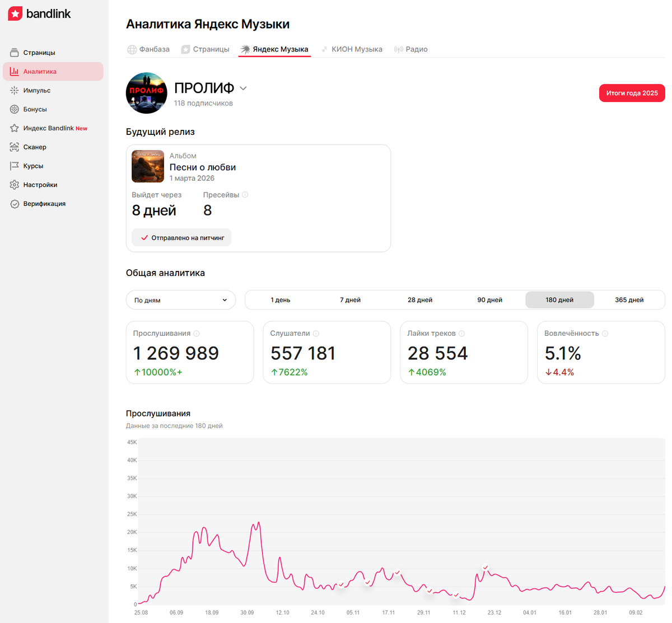Click the release marker at chart peak near 23.12
The width and height of the screenshot is (672, 623).
pos(486,568)
